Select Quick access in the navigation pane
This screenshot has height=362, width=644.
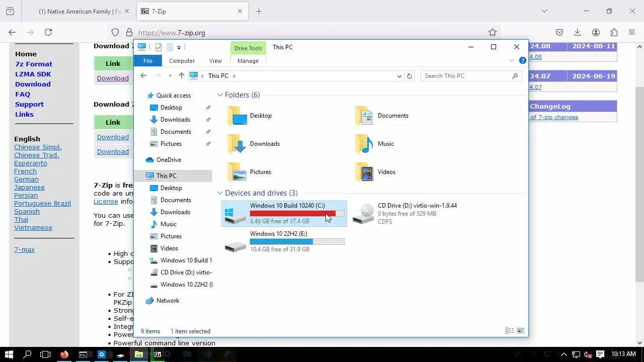click(174, 96)
